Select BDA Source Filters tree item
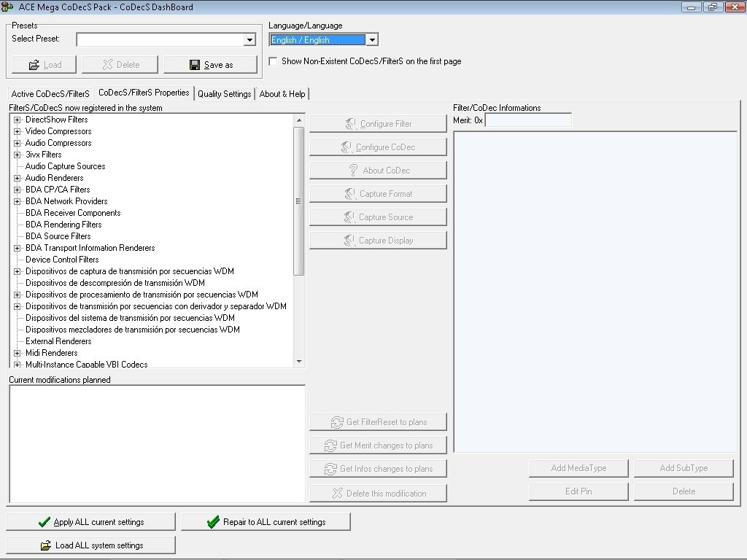 58,236
